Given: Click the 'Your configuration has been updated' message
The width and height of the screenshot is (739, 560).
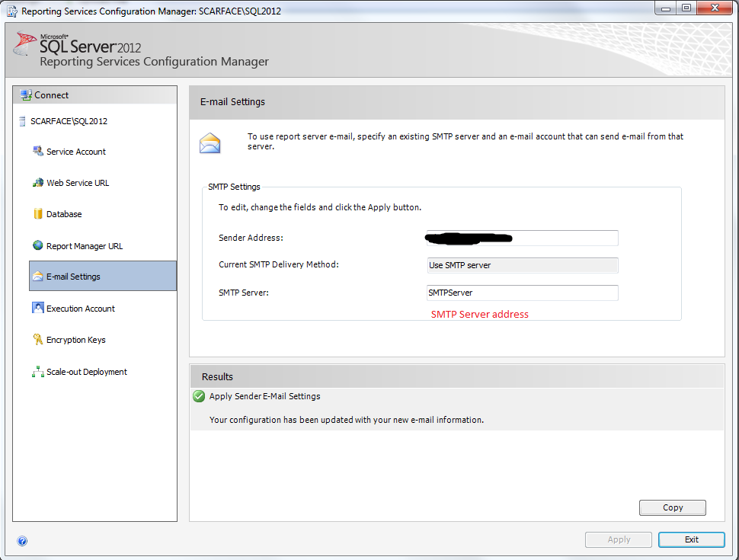Looking at the screenshot, I should tap(347, 420).
